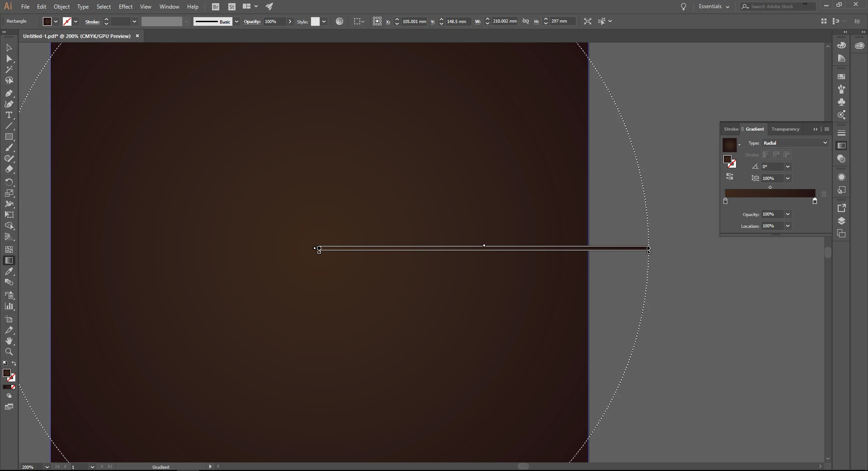
Task: Open the Gradient panel options menu
Action: point(827,129)
